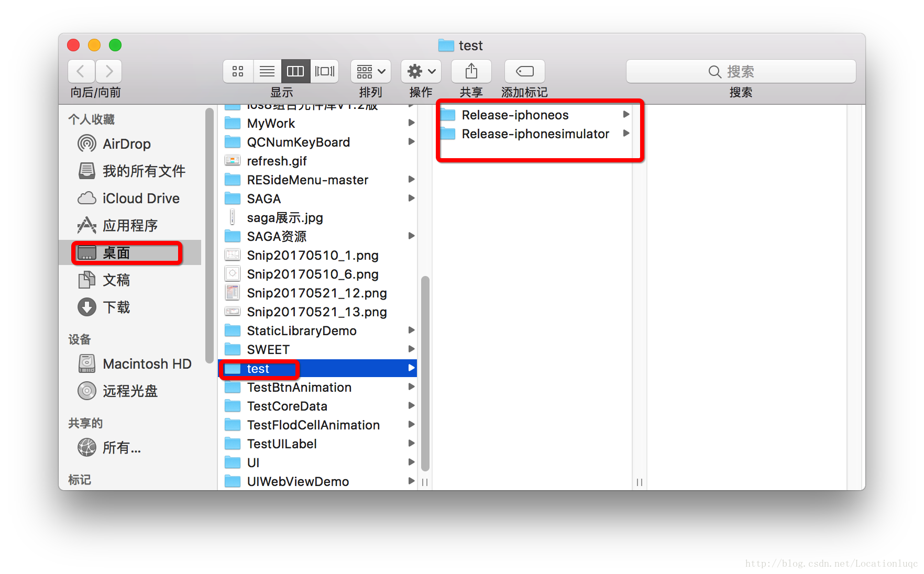The width and height of the screenshot is (924, 574).
Task: Focus the search field
Action: tap(741, 71)
